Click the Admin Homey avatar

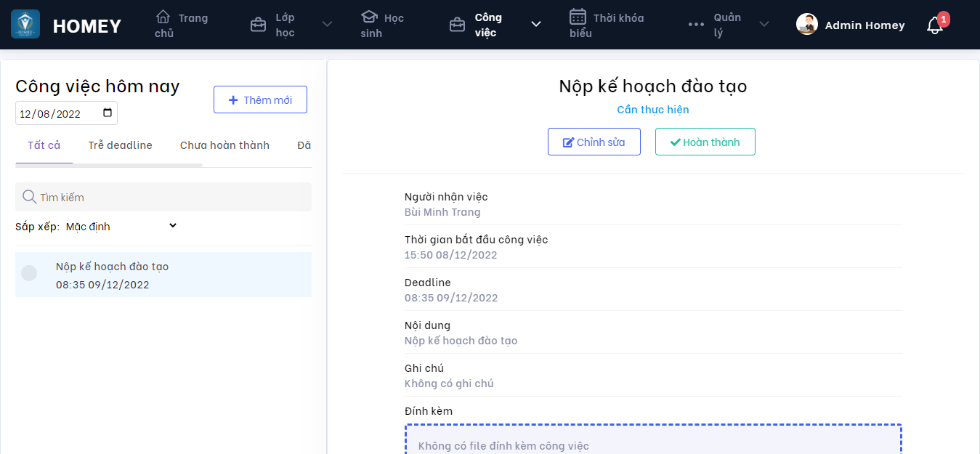[x=806, y=25]
